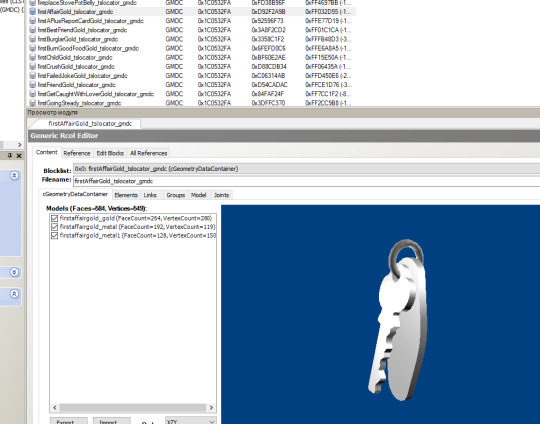This screenshot has height=424, width=540.
Task: Toggle firstaffairgold_metal1 model checkbox
Action: click(x=54, y=236)
